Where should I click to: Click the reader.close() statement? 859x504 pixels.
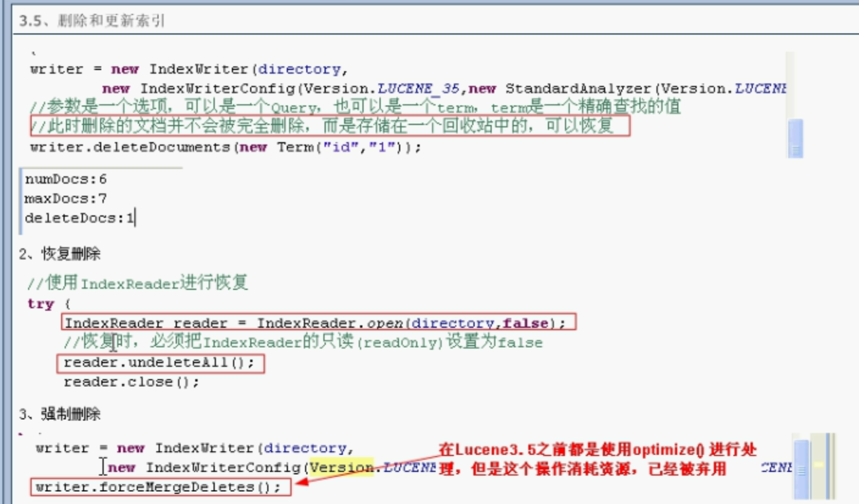point(131,382)
